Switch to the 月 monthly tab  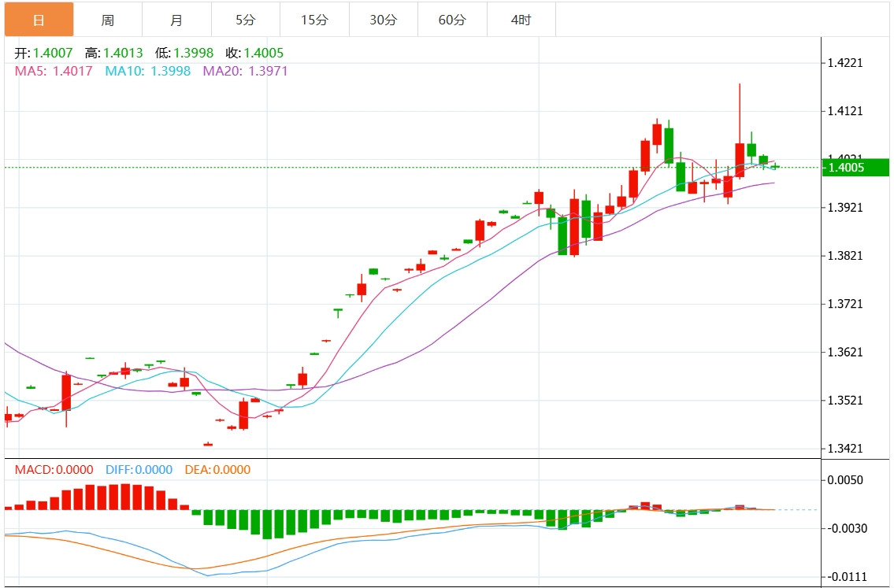(176, 20)
